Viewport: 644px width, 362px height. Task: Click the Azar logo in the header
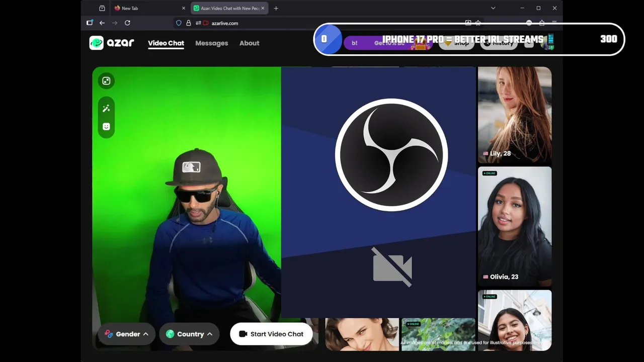tap(112, 43)
